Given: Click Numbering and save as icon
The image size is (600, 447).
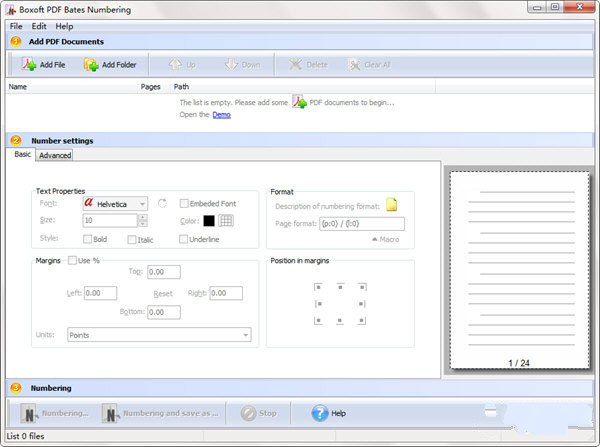Looking at the screenshot, I should pyautogui.click(x=111, y=412).
